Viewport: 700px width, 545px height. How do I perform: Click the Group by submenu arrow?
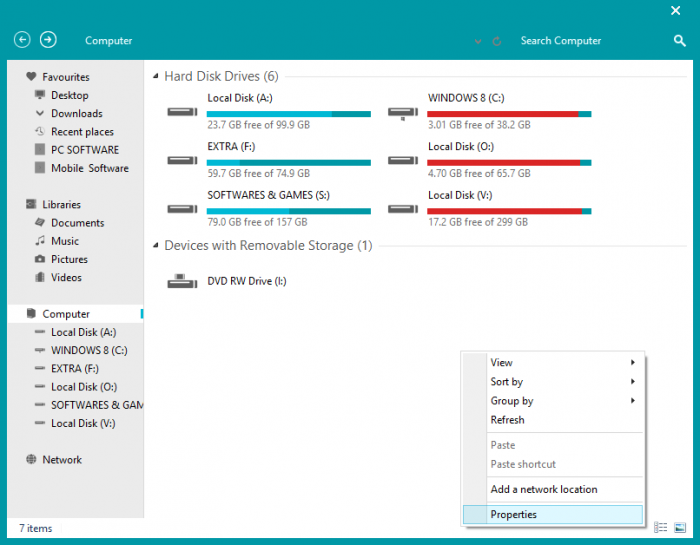(633, 400)
